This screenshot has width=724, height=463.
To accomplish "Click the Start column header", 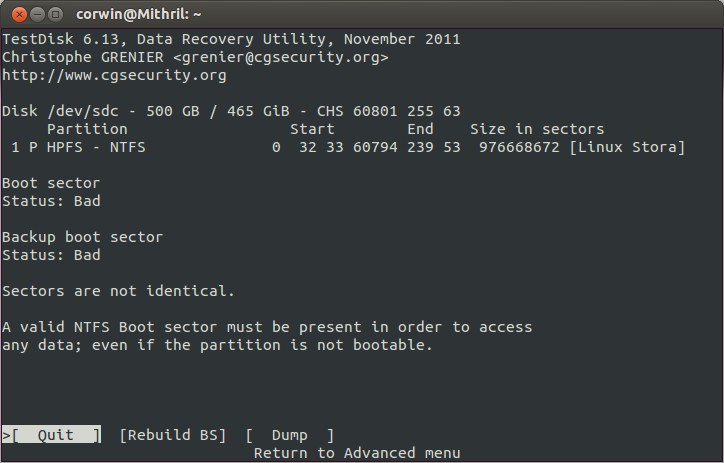I will coord(312,129).
